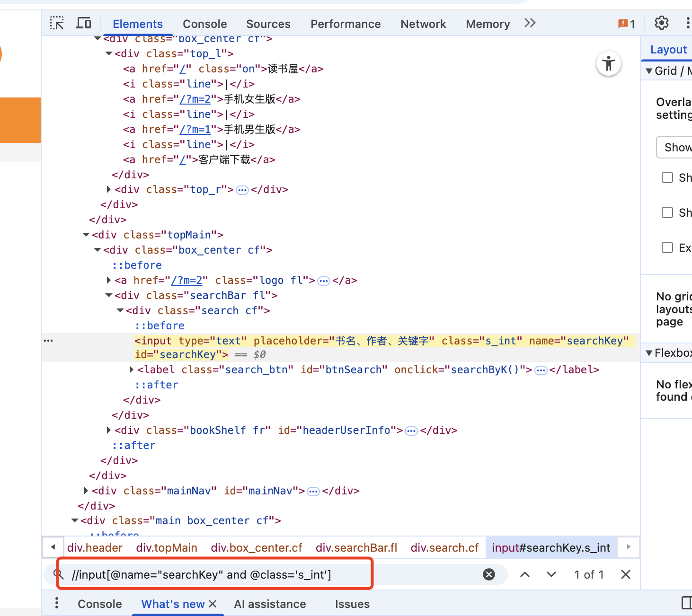The image size is (692, 616).
Task: Activate the inspect element picker icon
Action: [57, 23]
